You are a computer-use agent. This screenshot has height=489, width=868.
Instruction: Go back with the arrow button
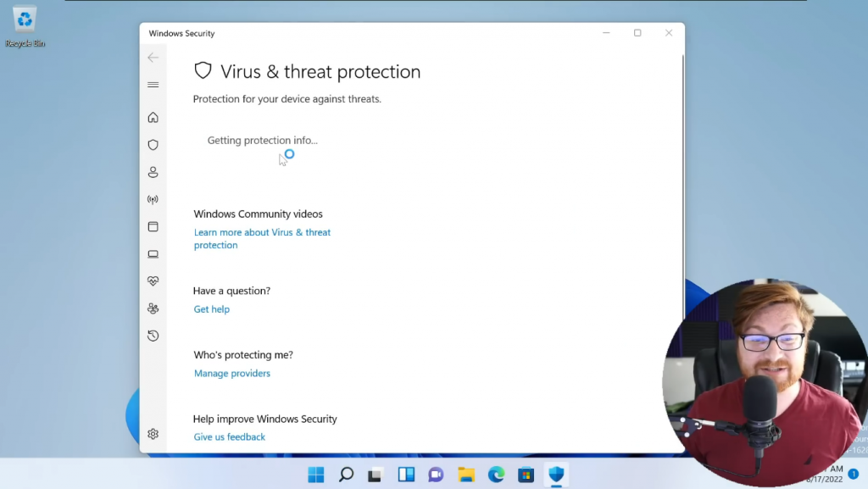coord(153,58)
